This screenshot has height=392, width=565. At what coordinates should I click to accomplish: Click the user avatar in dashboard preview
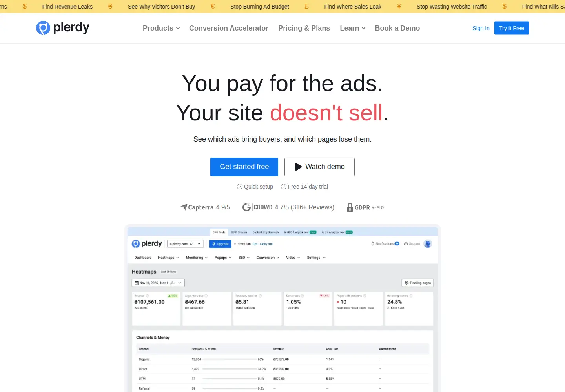[428, 244]
